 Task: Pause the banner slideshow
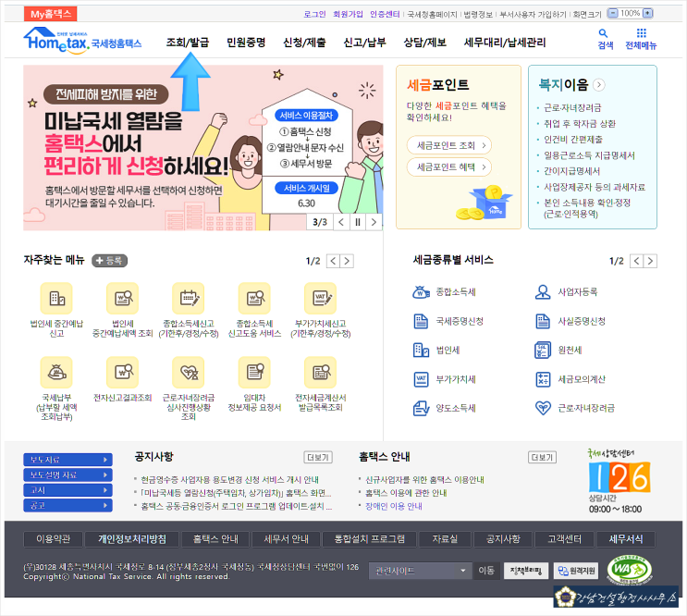tap(358, 222)
